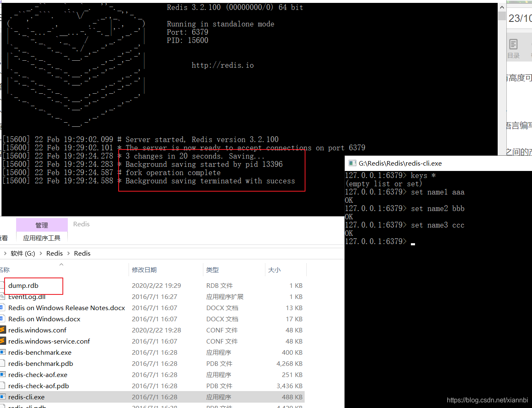This screenshot has height=408, width=532.
Task: Click the Redis window title in Explorer
Action: pyautogui.click(x=81, y=224)
